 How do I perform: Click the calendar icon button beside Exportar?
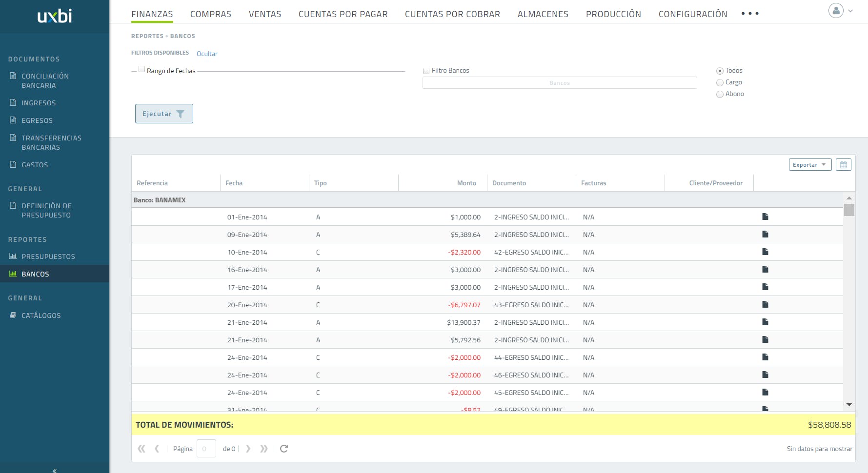843,165
